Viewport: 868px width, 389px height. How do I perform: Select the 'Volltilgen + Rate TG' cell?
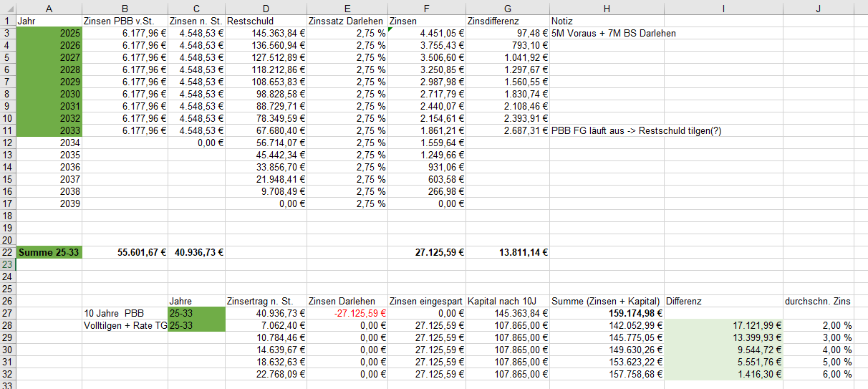point(125,325)
